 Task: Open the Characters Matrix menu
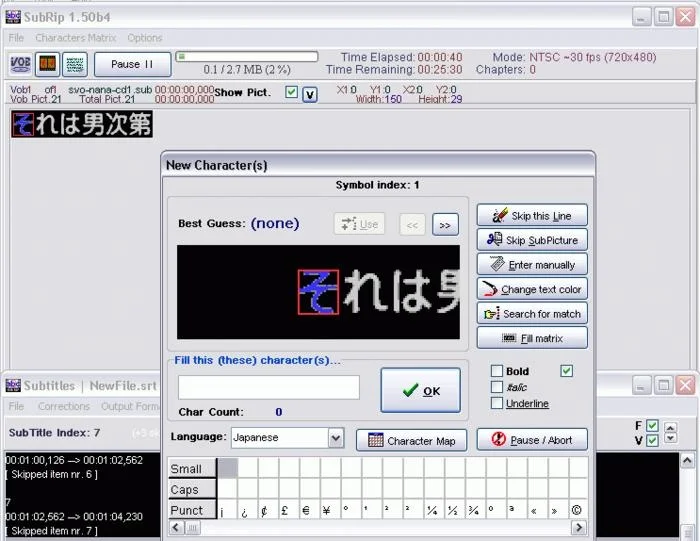[x=75, y=38]
